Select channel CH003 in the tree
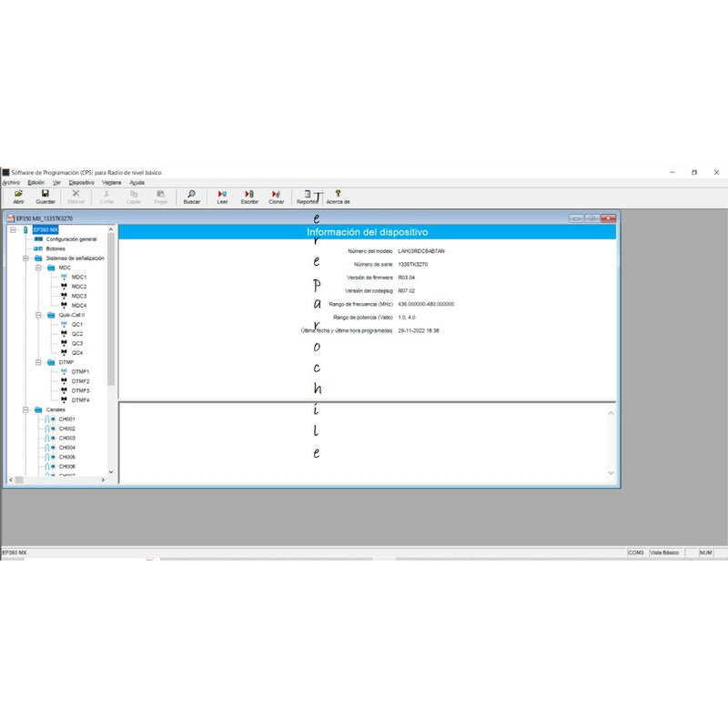The width and height of the screenshot is (728, 728). point(67,438)
